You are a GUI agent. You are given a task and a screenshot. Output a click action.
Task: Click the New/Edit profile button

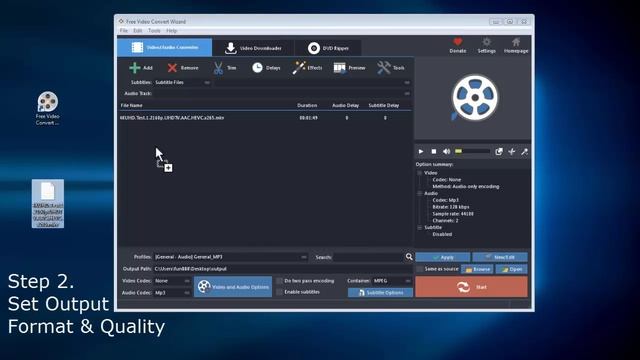click(x=500, y=257)
